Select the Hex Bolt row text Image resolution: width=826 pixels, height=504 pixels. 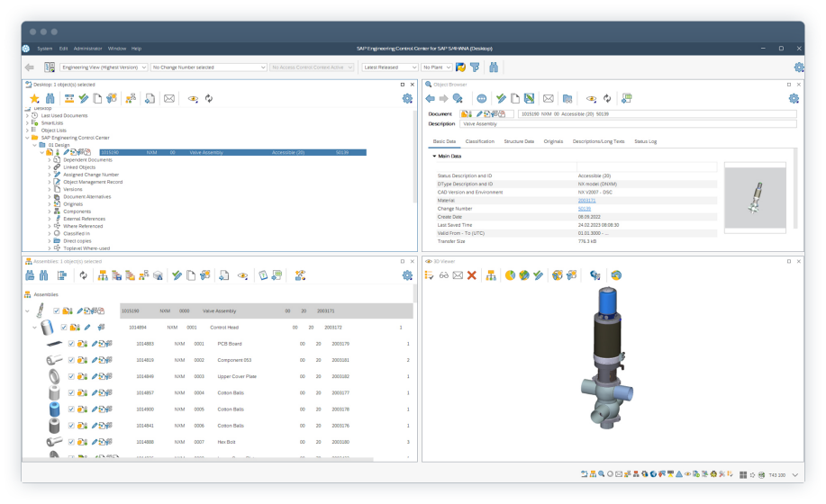(226, 442)
